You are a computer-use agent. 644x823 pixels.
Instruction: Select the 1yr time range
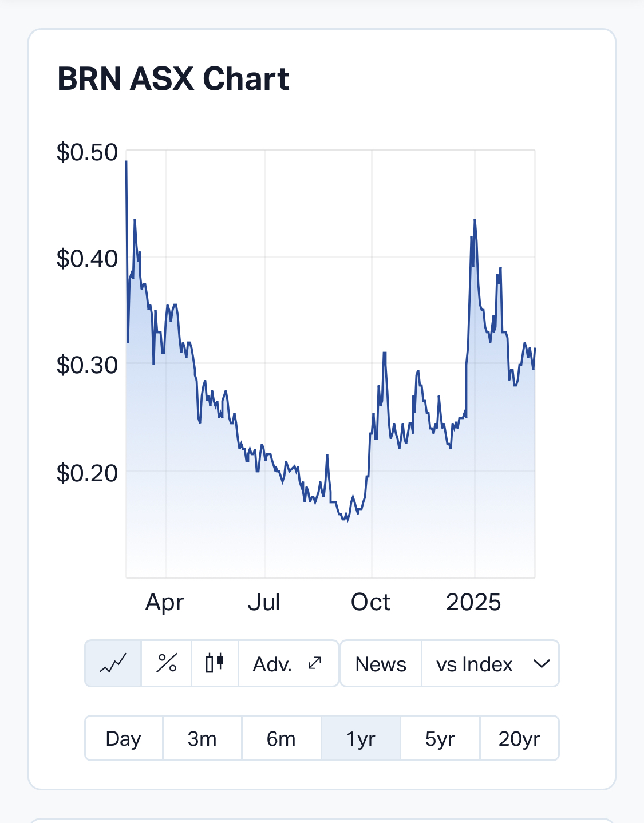click(361, 738)
